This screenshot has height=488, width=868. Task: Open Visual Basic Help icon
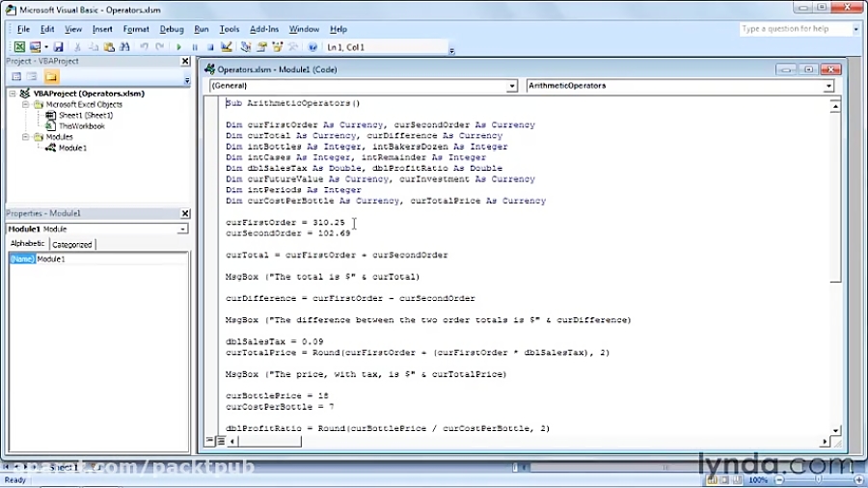312,47
